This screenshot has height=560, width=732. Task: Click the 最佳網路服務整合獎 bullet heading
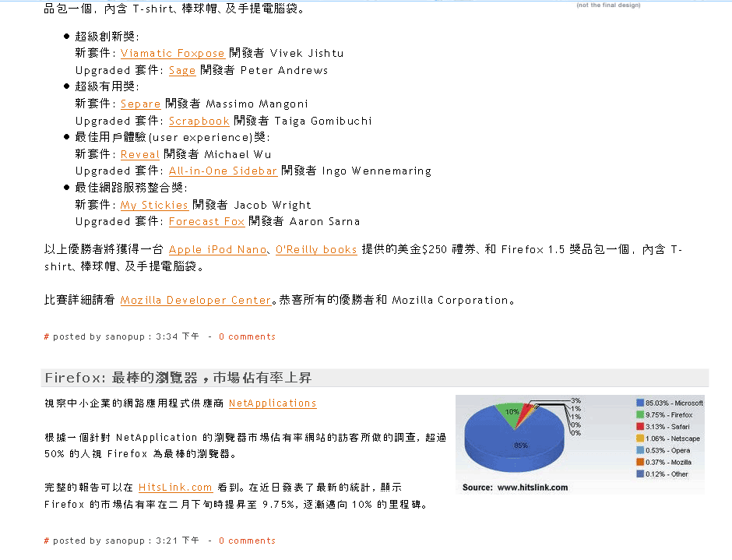(x=131, y=188)
